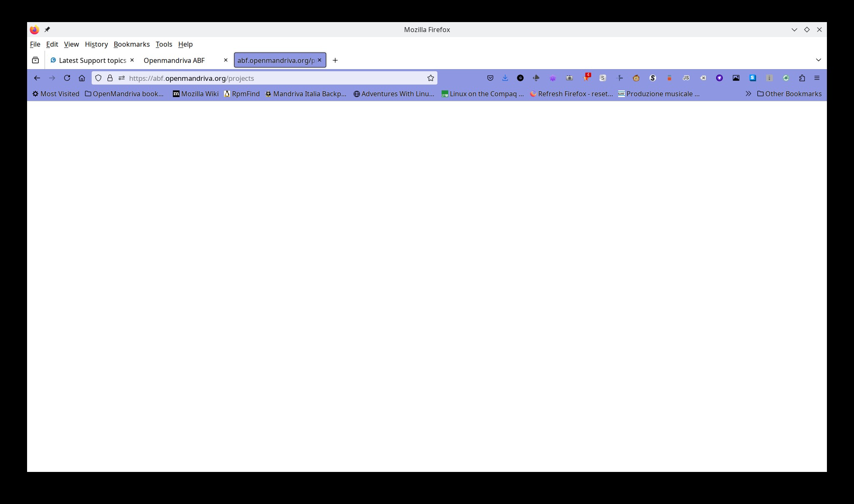Click the black circle S extension icon
This screenshot has height=504, width=854.
(x=653, y=78)
